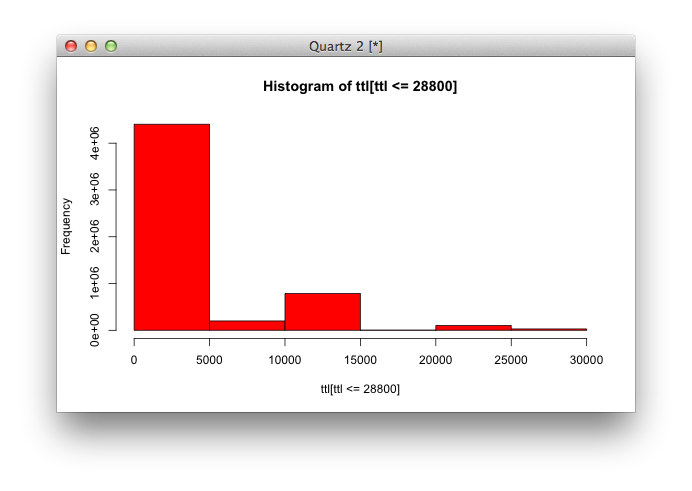Select the 1e+06 y-axis tick label
Viewport: 692px width, 491px height.
pos(95,284)
